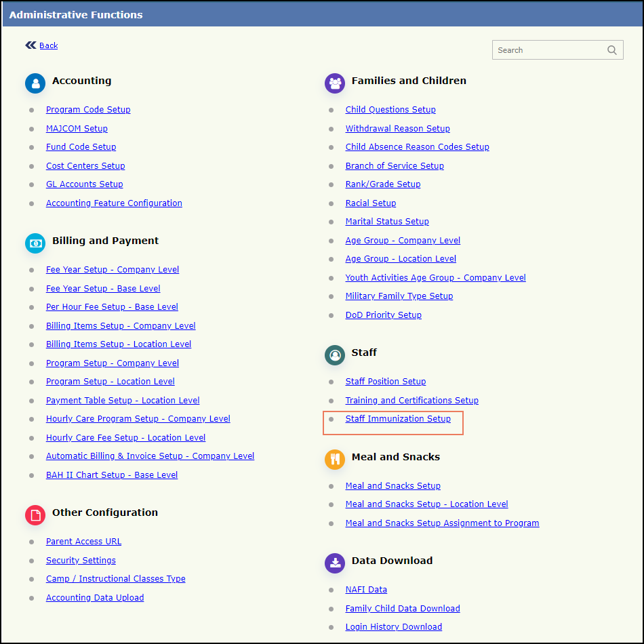This screenshot has width=644, height=644.
Task: Navigate to BAH II Chart Setup
Action: (112, 475)
